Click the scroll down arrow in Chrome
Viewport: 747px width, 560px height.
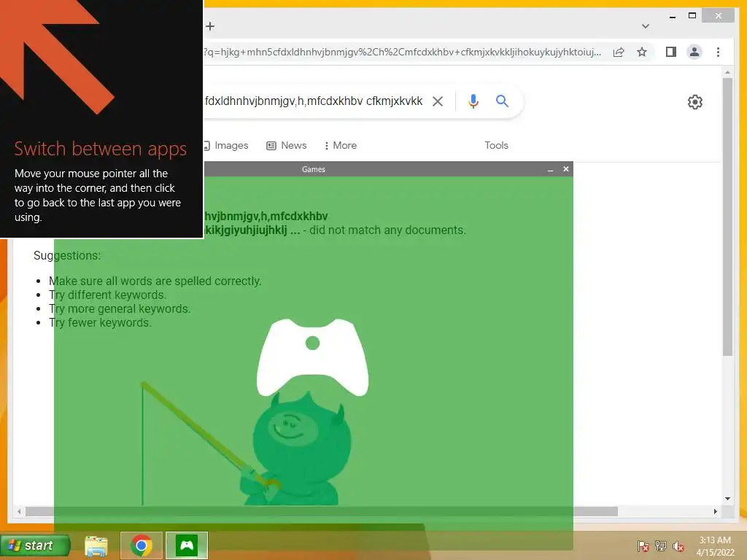[727, 499]
